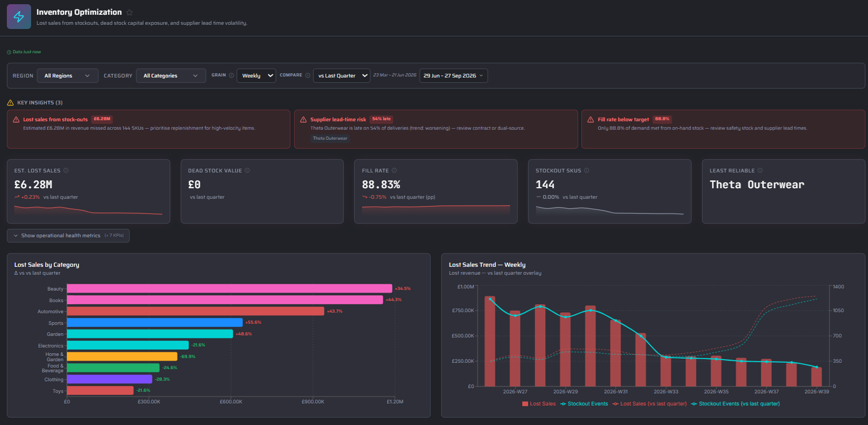Open the Lost sales from stock-outs insight

pyautogui.click(x=149, y=129)
